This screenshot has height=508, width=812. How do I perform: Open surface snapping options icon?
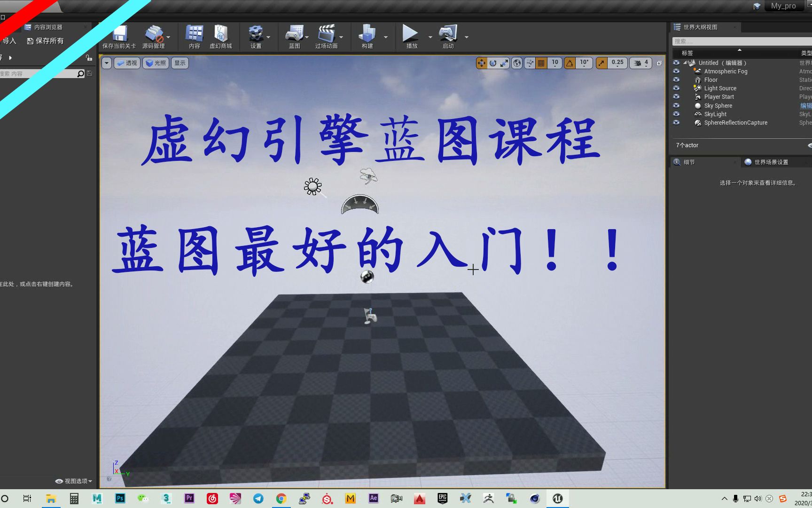530,63
